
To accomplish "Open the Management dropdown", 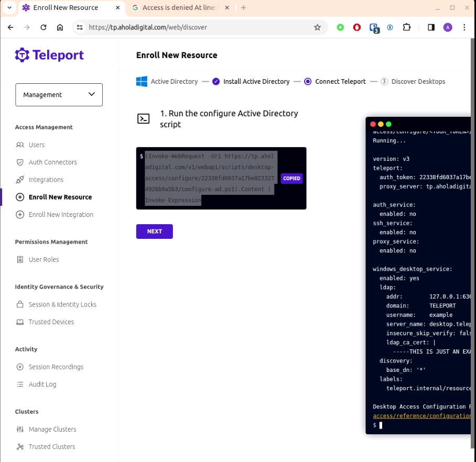I will pyautogui.click(x=59, y=95).
